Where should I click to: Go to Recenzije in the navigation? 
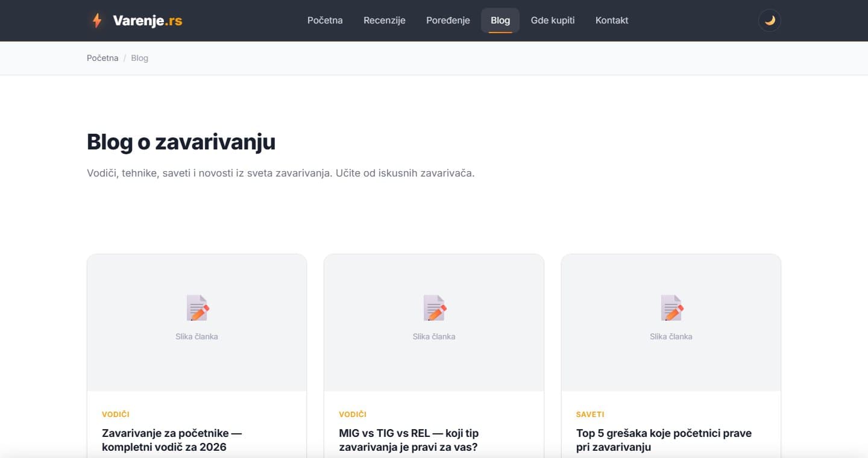click(x=385, y=20)
